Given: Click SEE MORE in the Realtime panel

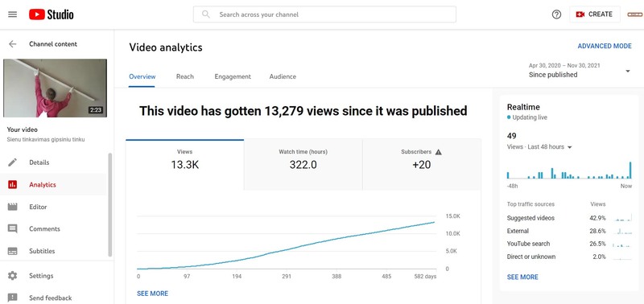Looking at the screenshot, I should coord(522,277).
